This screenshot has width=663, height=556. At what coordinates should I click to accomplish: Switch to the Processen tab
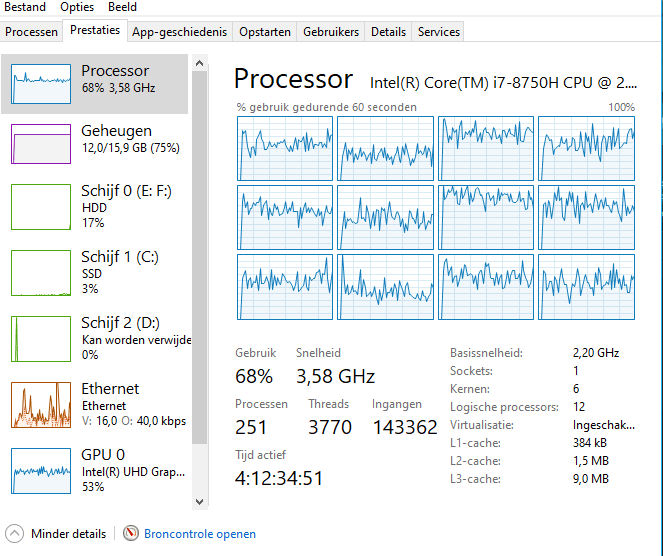coord(32,32)
